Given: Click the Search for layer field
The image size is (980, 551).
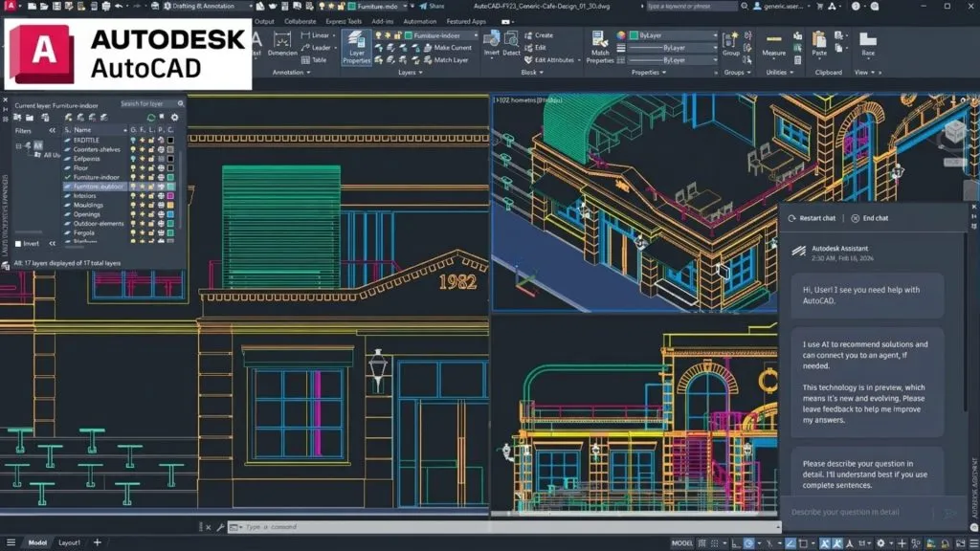Looking at the screenshot, I should [152, 103].
